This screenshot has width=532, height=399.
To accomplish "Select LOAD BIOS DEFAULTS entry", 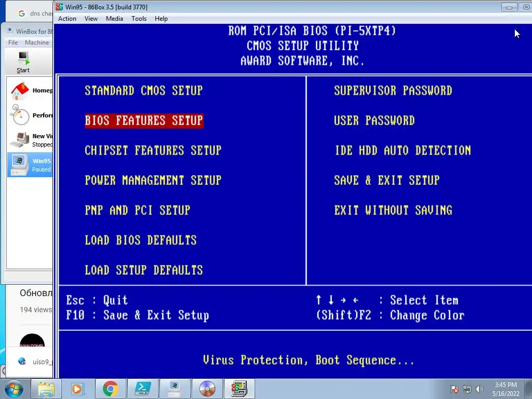I will 140,240.
